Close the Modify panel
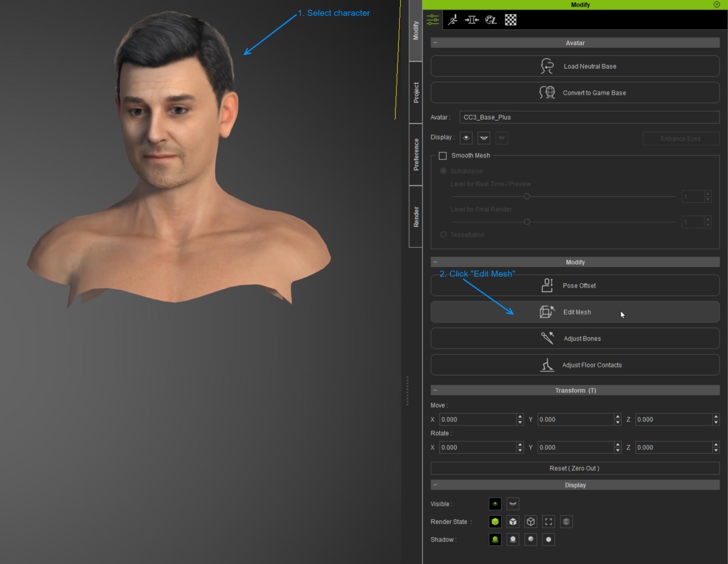This screenshot has width=728, height=564. tap(717, 4)
